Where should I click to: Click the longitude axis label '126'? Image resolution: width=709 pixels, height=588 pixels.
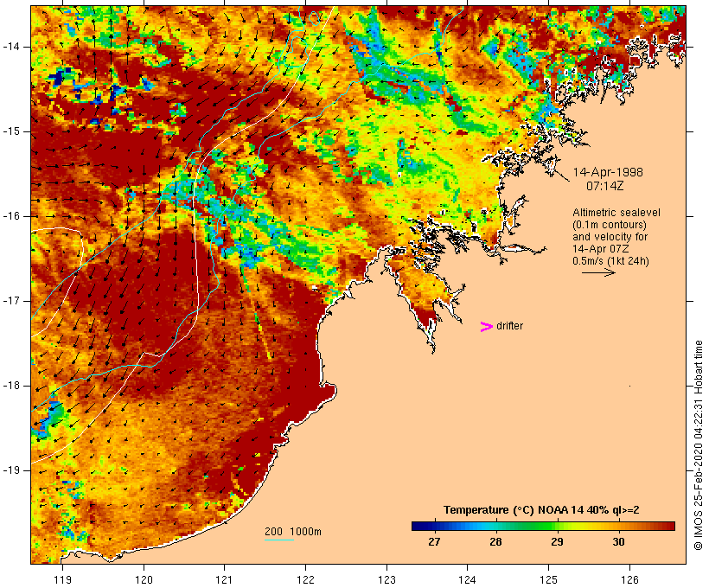(629, 579)
